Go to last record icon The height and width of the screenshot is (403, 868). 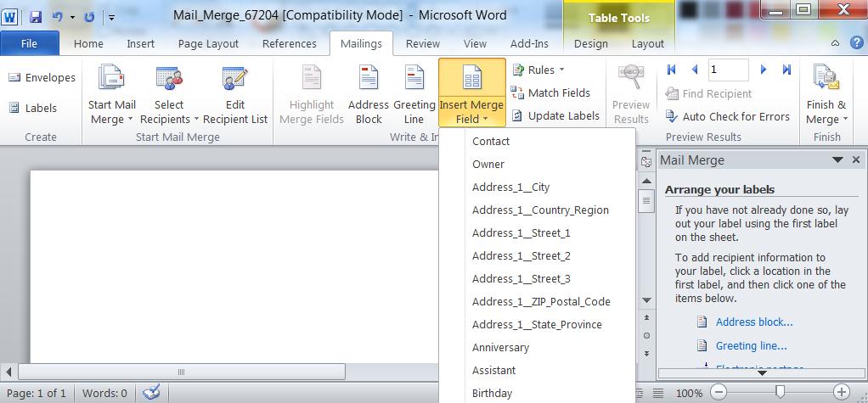[786, 70]
